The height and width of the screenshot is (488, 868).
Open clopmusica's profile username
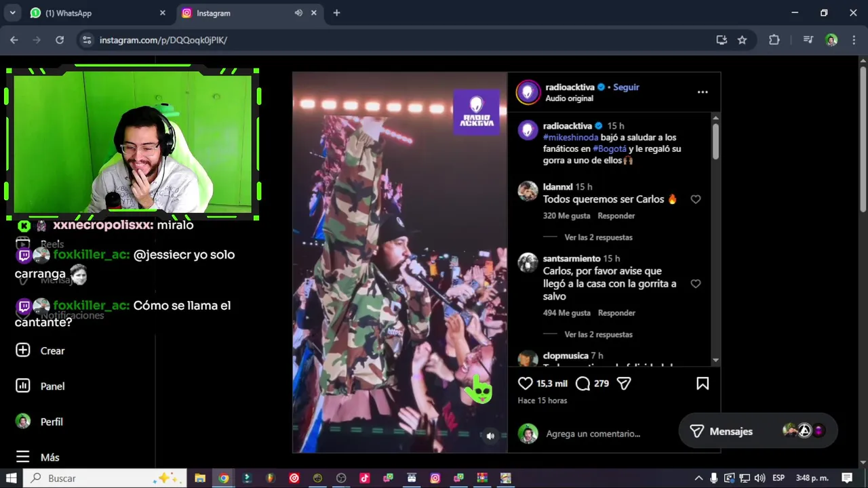pyautogui.click(x=566, y=356)
